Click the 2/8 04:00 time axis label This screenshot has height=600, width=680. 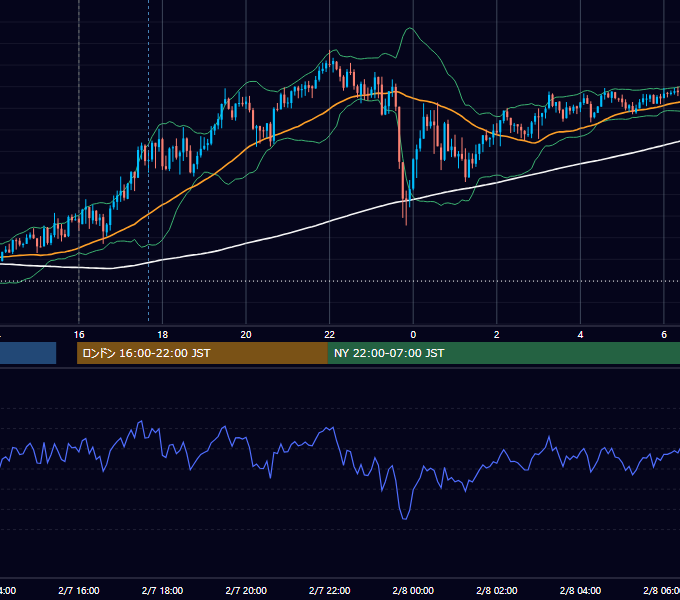[580, 590]
